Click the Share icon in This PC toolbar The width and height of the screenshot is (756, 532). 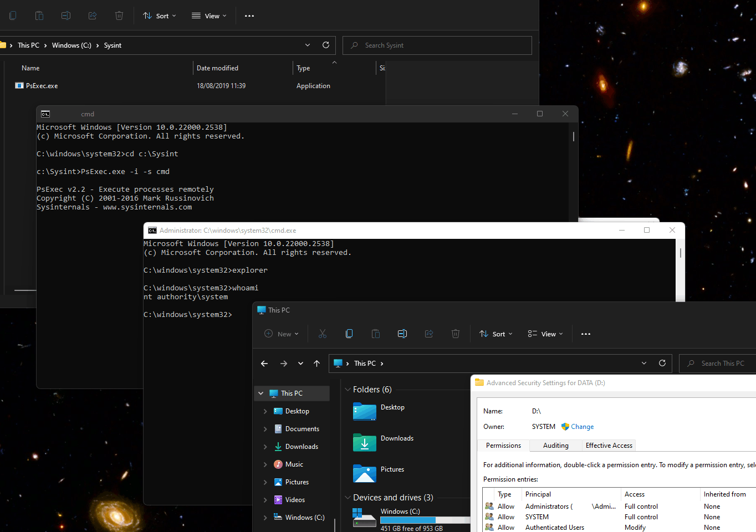[x=429, y=334]
